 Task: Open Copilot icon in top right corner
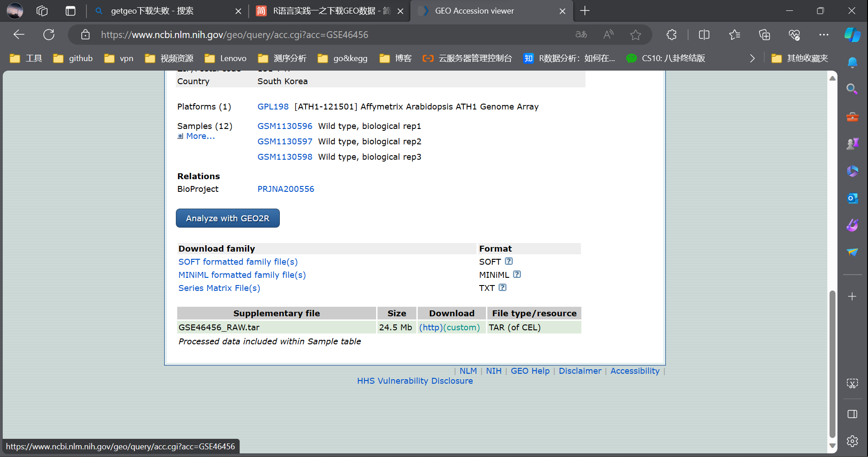pyautogui.click(x=852, y=35)
